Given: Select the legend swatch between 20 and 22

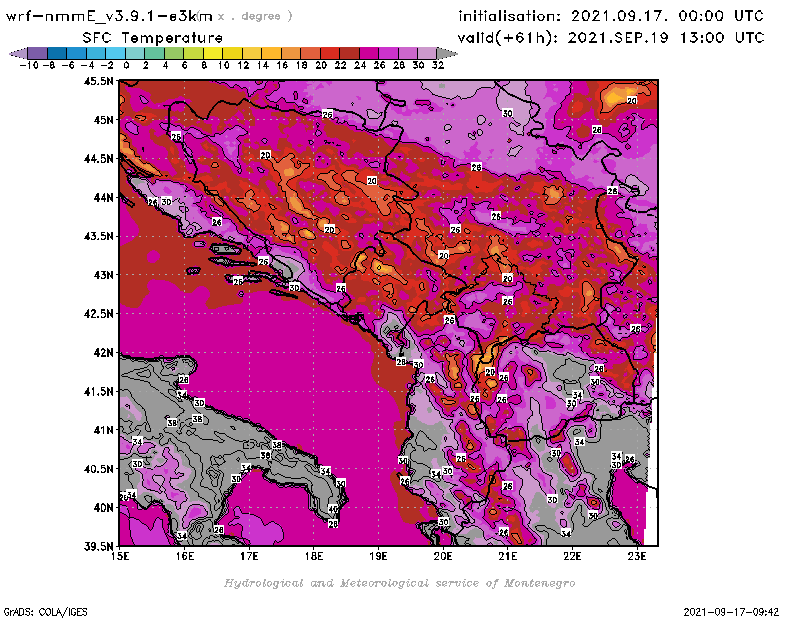Looking at the screenshot, I should tap(330, 53).
